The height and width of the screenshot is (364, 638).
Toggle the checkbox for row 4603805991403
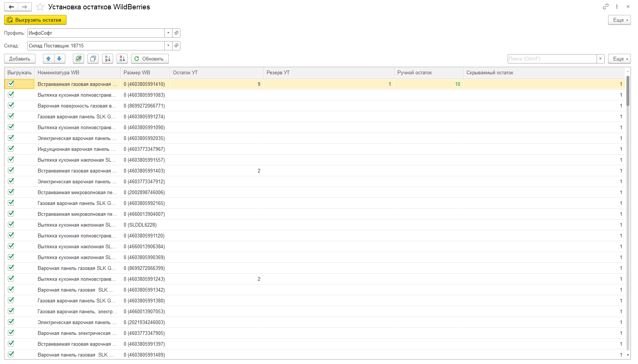(x=11, y=170)
